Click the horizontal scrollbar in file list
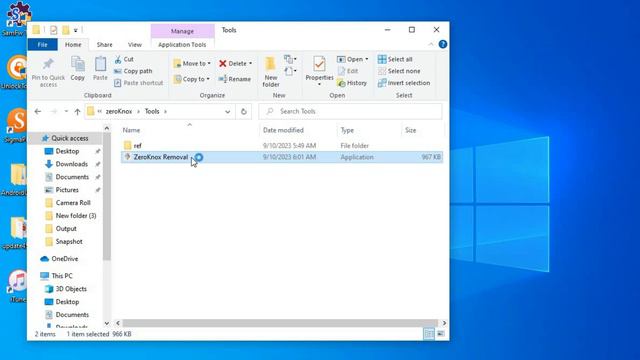 click(280, 323)
